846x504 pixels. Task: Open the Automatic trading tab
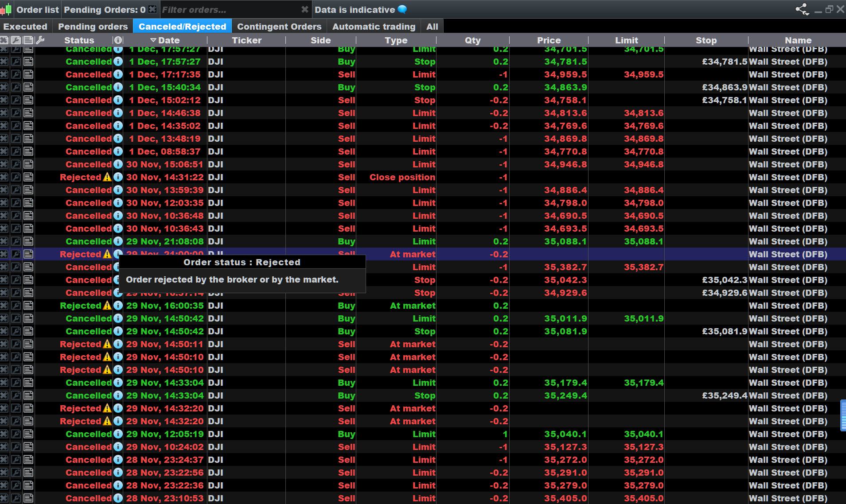coord(374,27)
